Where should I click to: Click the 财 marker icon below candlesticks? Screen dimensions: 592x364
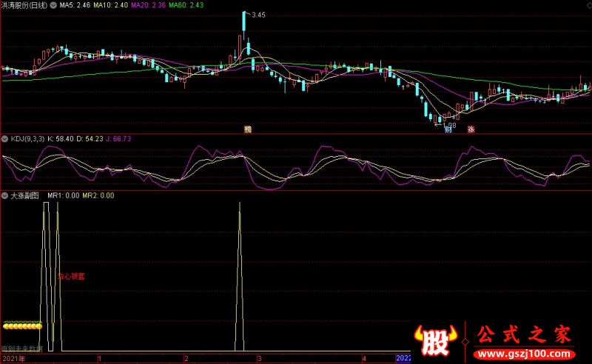(x=448, y=129)
